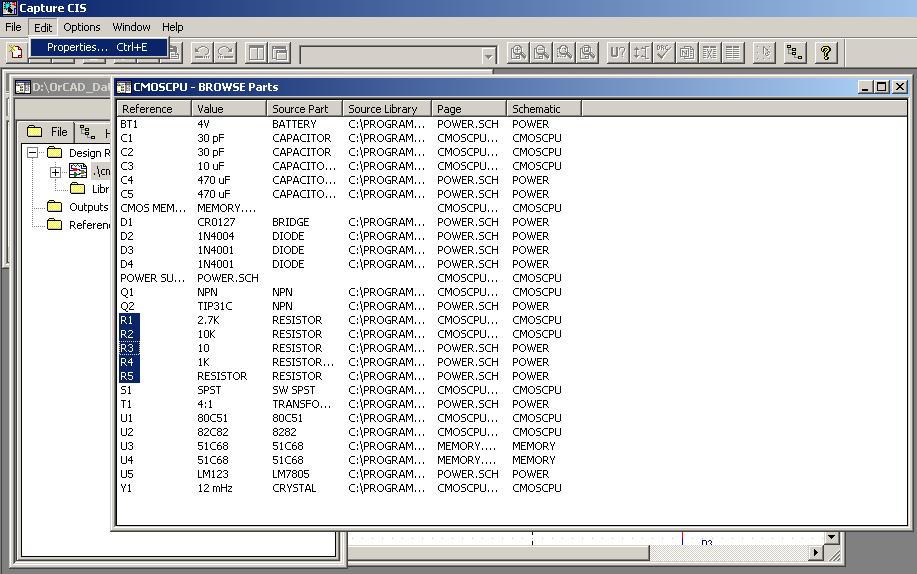Image resolution: width=917 pixels, height=574 pixels.
Task: Select reference R5 in parts list
Action: click(127, 376)
